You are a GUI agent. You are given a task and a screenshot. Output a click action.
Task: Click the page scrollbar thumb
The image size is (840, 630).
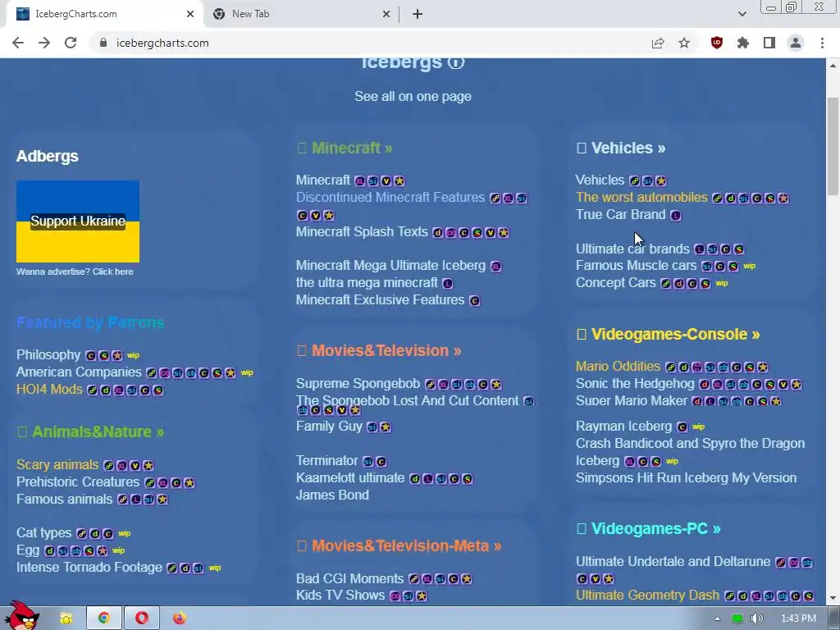(x=833, y=147)
